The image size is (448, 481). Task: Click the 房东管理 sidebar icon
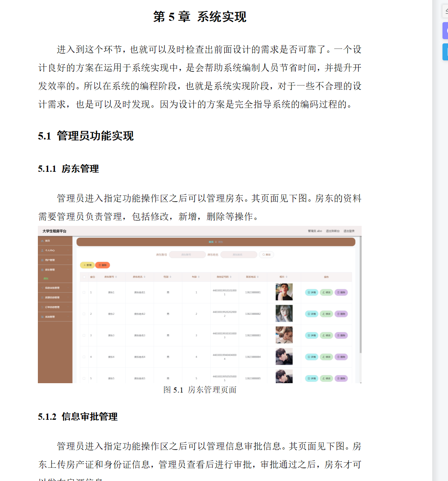point(42,269)
